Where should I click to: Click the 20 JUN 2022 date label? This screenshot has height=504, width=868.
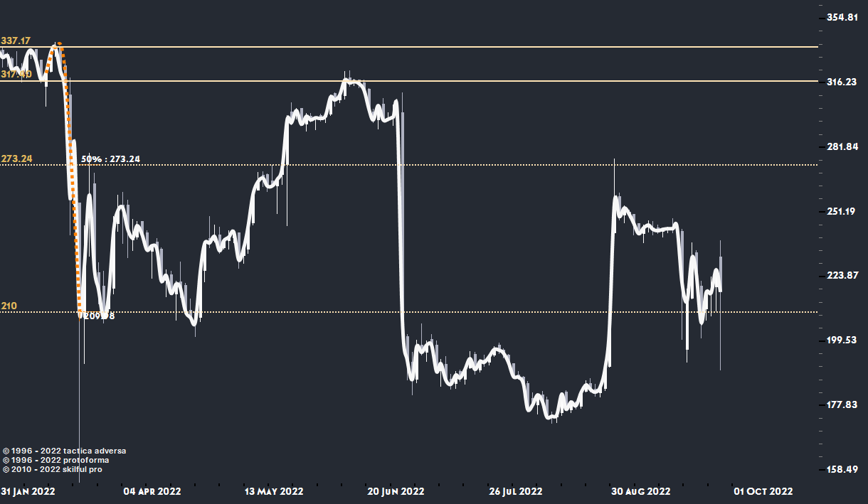tap(397, 491)
